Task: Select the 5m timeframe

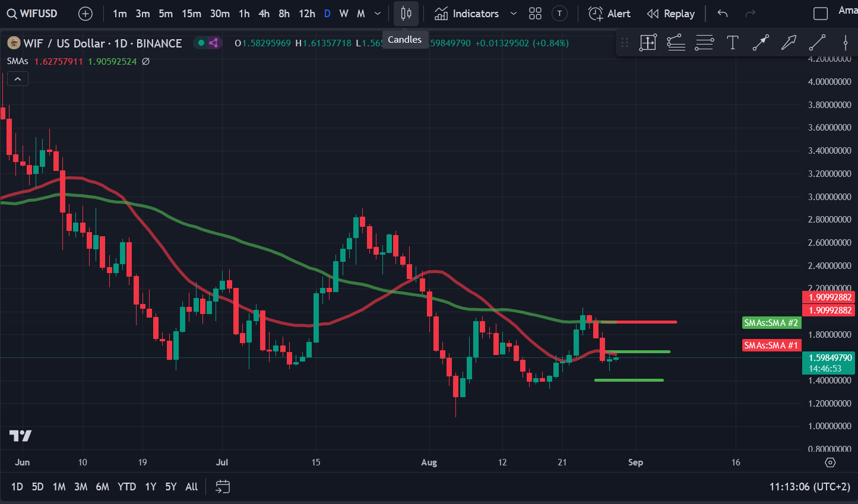Action: coord(166,14)
